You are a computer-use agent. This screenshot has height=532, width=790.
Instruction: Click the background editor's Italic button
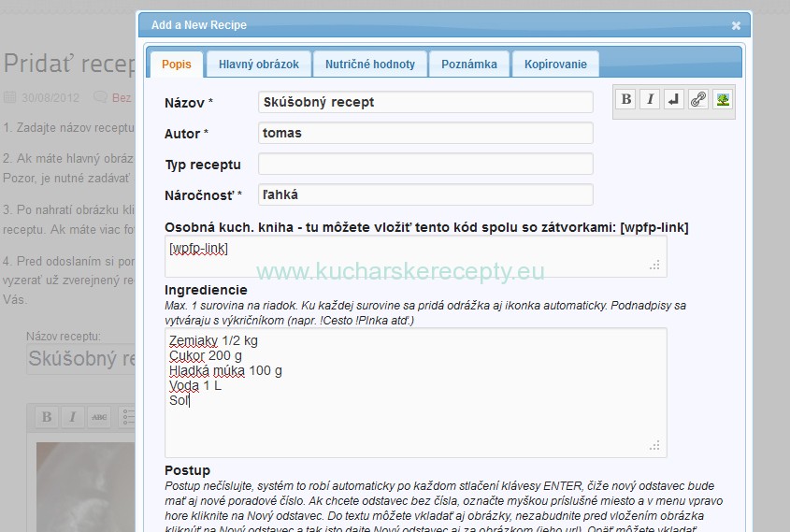tap(73, 417)
